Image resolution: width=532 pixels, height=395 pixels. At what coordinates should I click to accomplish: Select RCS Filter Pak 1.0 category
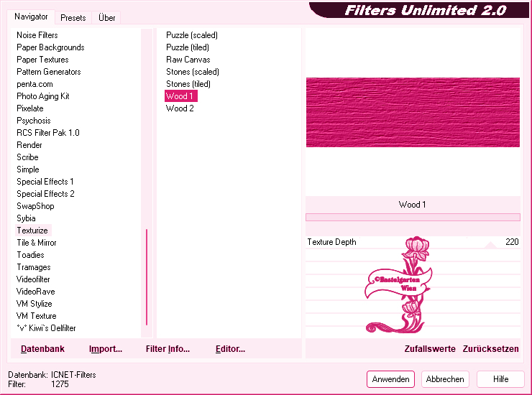coord(48,133)
